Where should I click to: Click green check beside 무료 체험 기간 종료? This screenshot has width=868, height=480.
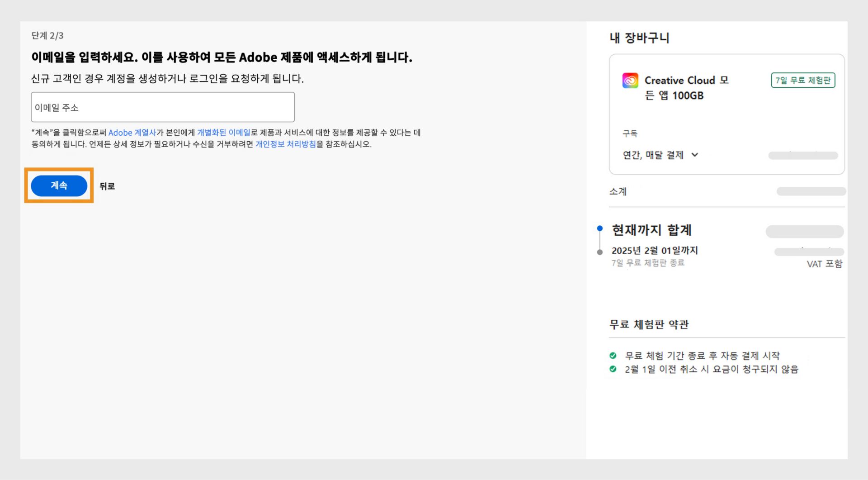point(613,356)
